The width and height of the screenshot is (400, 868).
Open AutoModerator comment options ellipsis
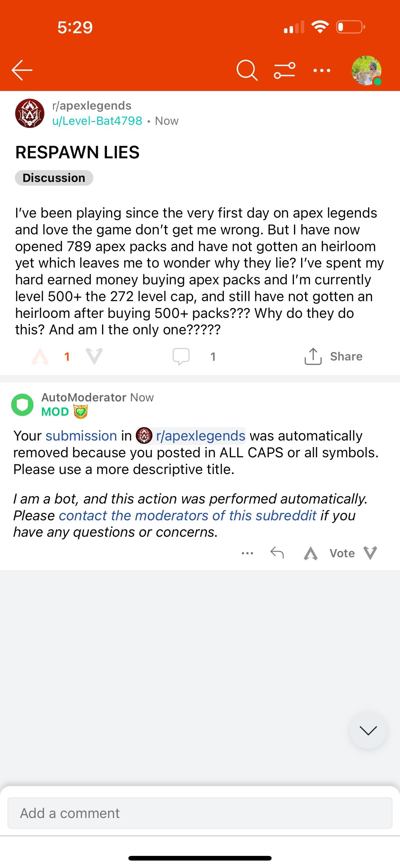coord(247,553)
